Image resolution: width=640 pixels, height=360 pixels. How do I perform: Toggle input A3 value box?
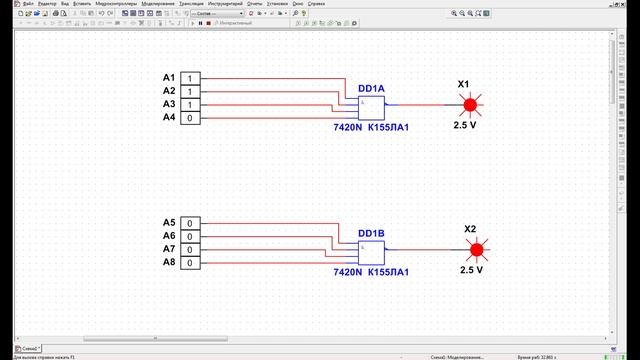pos(190,105)
